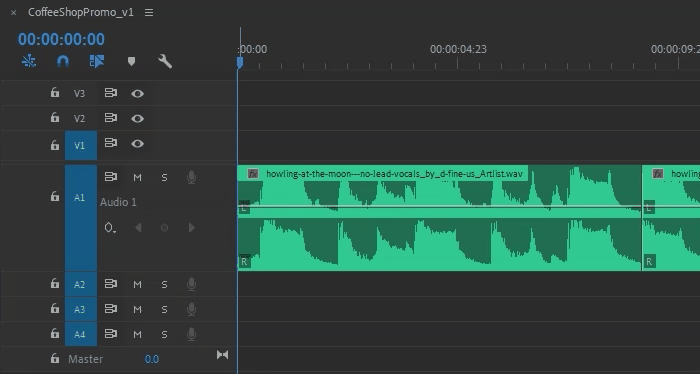Open A1 show keyframes dropdown
The width and height of the screenshot is (700, 374).
coord(110,228)
